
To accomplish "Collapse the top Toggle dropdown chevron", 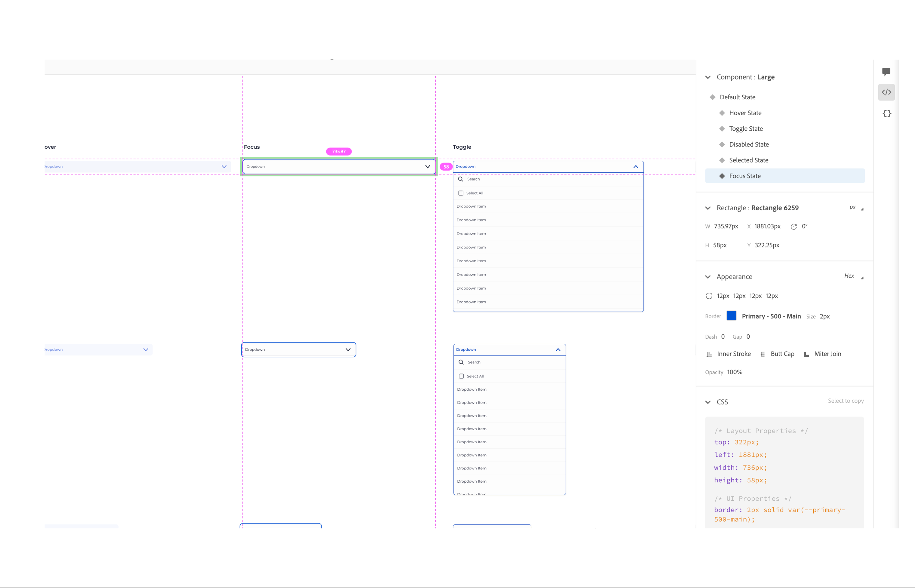I will (x=635, y=167).
